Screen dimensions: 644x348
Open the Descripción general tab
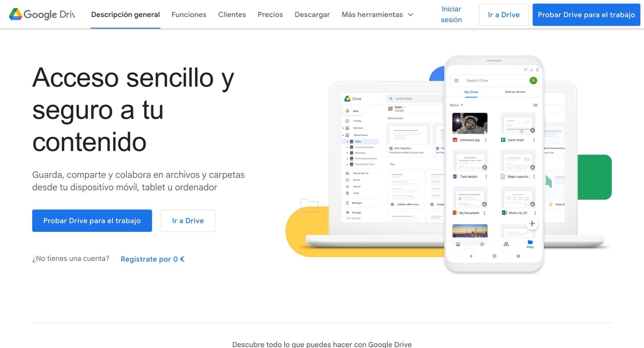click(x=125, y=14)
